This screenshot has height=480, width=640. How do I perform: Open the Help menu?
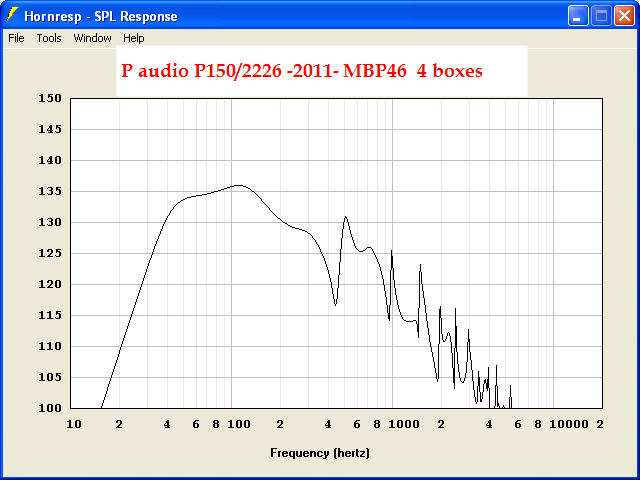point(134,38)
